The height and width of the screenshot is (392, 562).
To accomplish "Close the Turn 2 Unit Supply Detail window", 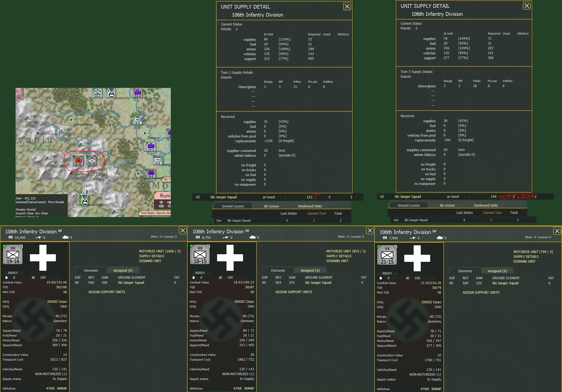I will click(x=347, y=6).
